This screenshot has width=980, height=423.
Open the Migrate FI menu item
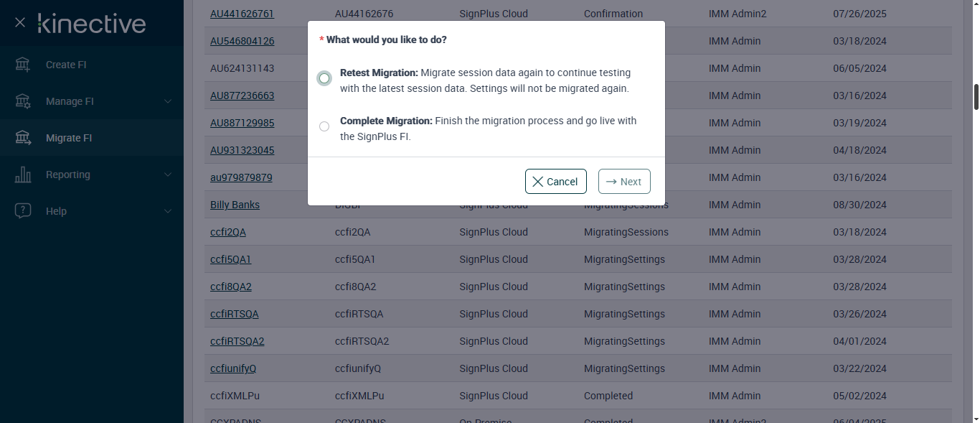pos(69,138)
